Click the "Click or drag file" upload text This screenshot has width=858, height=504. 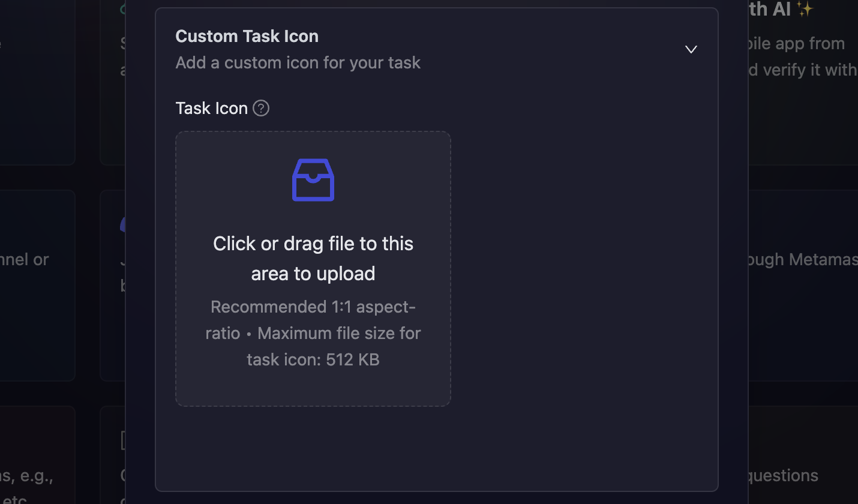click(313, 244)
